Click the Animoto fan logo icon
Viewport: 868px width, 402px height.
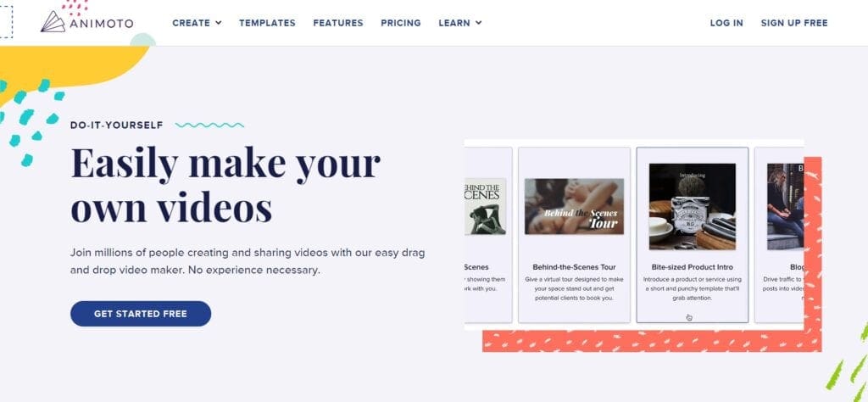[53, 21]
